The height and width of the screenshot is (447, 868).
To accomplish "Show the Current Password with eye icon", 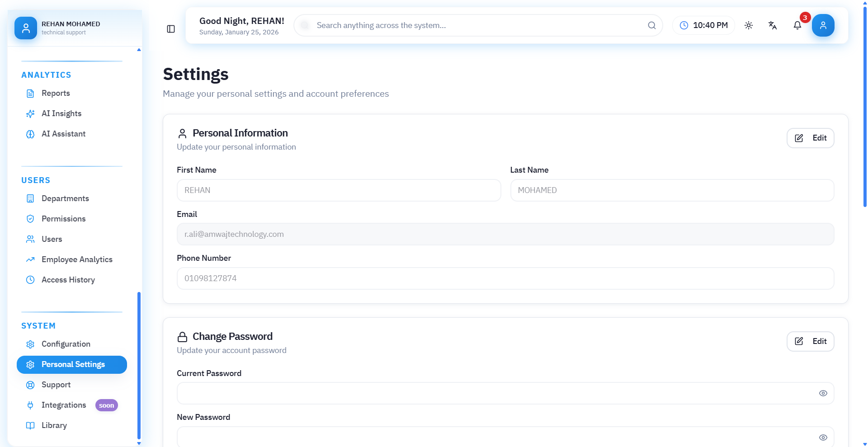I will point(823,393).
